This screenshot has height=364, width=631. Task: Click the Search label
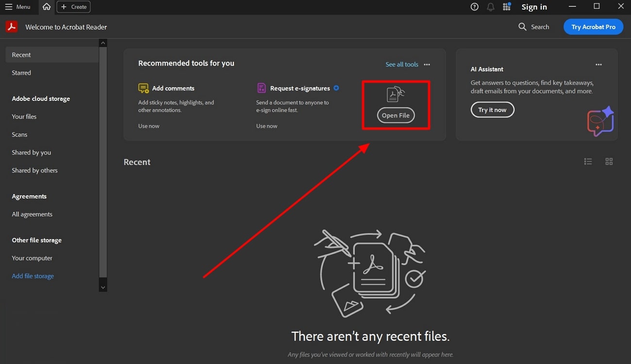point(540,27)
